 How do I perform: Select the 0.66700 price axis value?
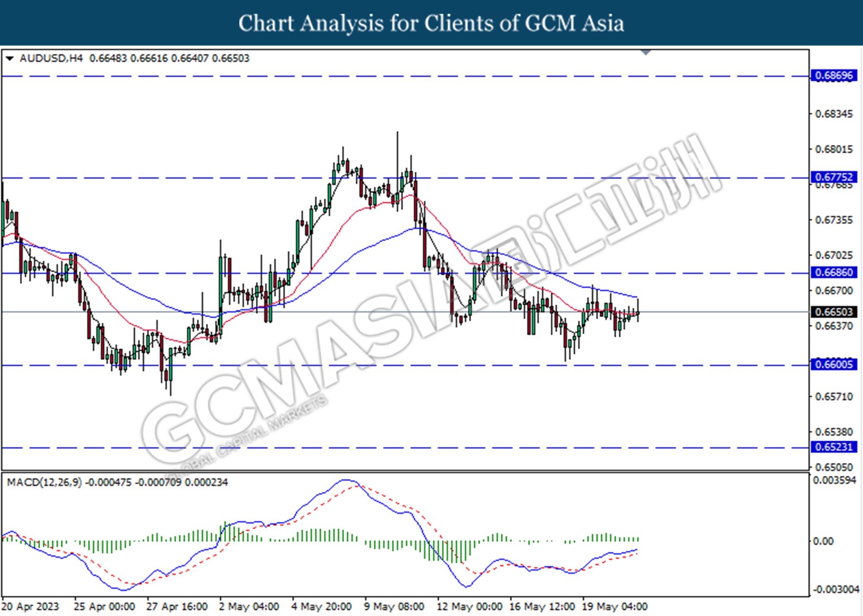click(x=834, y=291)
